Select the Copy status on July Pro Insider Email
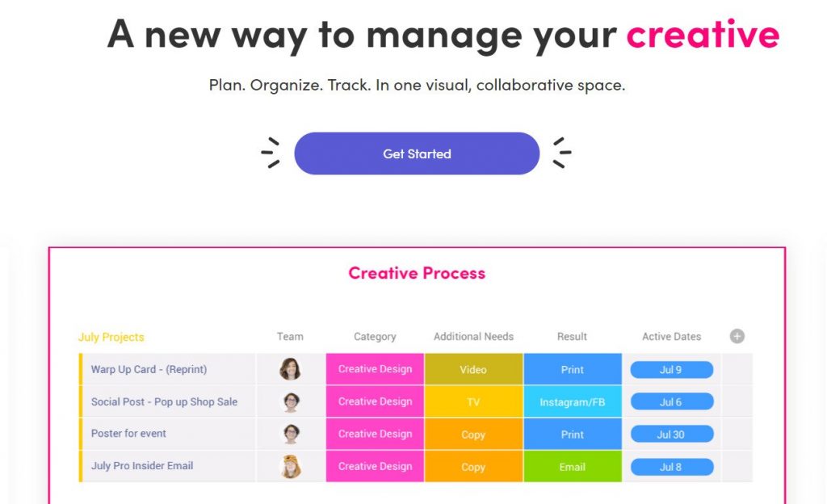Viewport: 827px width, 504px height. [x=473, y=466]
